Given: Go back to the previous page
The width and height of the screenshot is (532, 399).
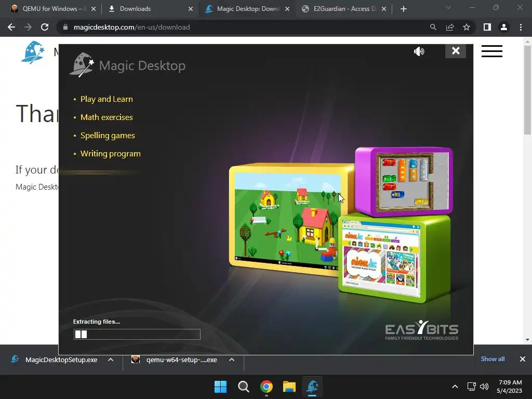Looking at the screenshot, I should (11, 27).
